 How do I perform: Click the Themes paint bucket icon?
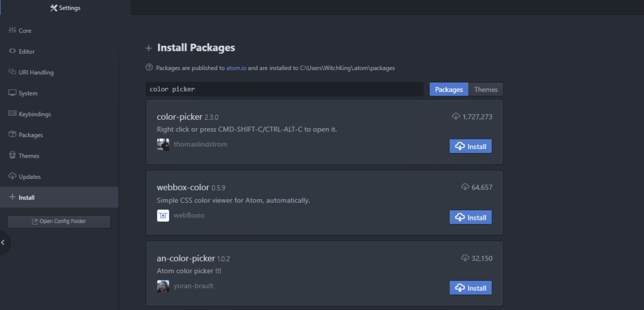12,155
